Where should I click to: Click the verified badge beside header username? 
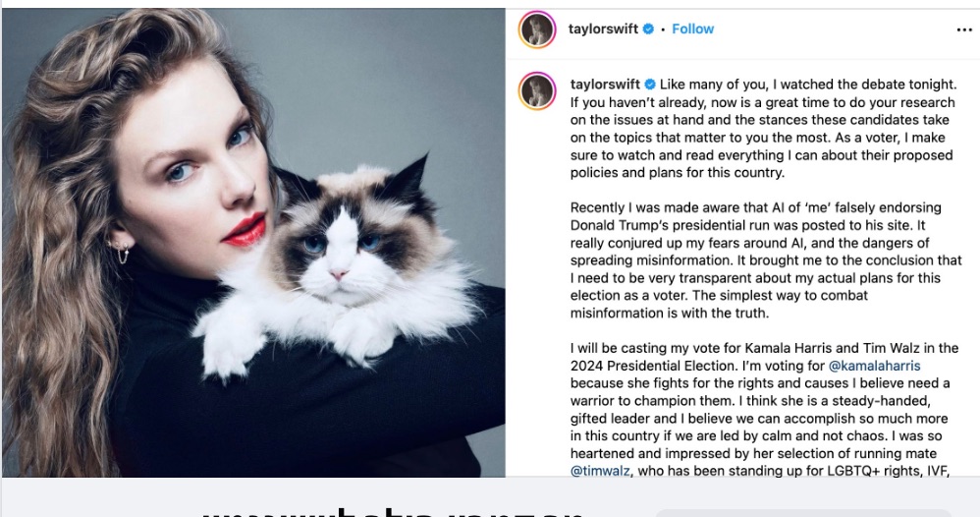pyautogui.click(x=648, y=29)
